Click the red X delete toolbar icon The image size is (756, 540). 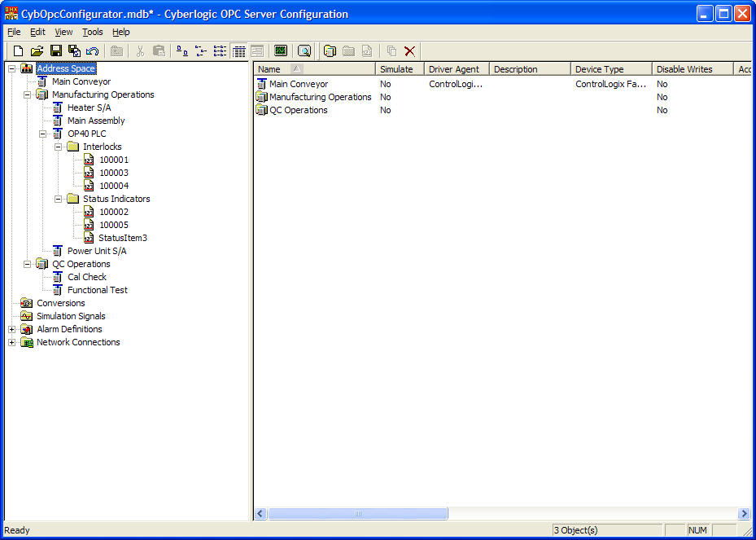409,51
